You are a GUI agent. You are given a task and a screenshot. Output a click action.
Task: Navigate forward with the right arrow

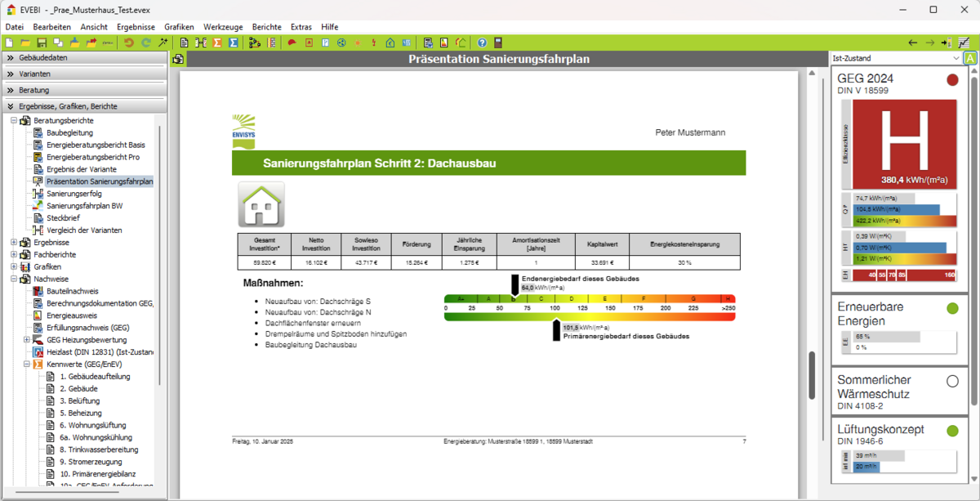(929, 42)
